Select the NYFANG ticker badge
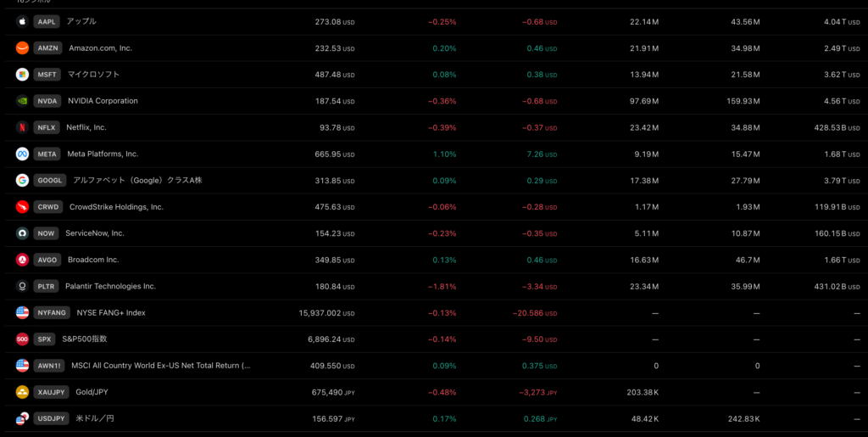The width and height of the screenshot is (868, 437). tap(52, 313)
